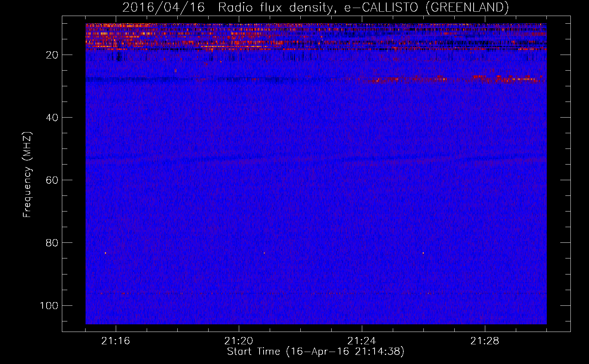Click the orange spot near 83 MHz at 21:26

(x=423, y=253)
